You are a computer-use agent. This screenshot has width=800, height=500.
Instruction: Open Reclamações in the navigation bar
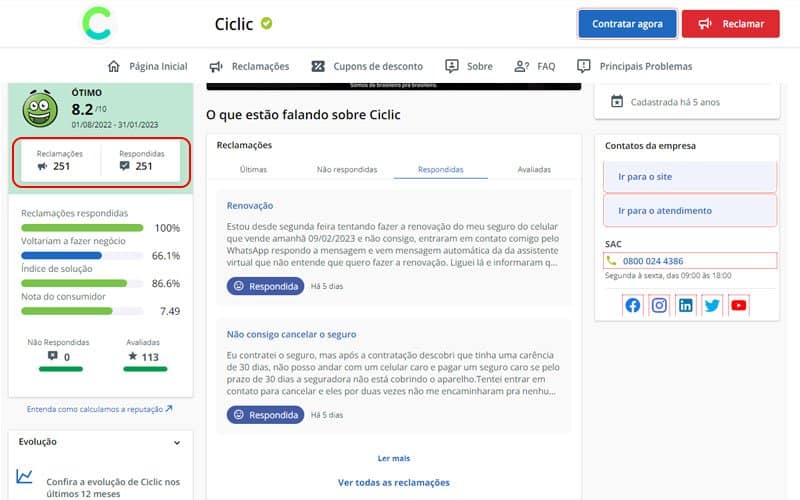coord(260,66)
